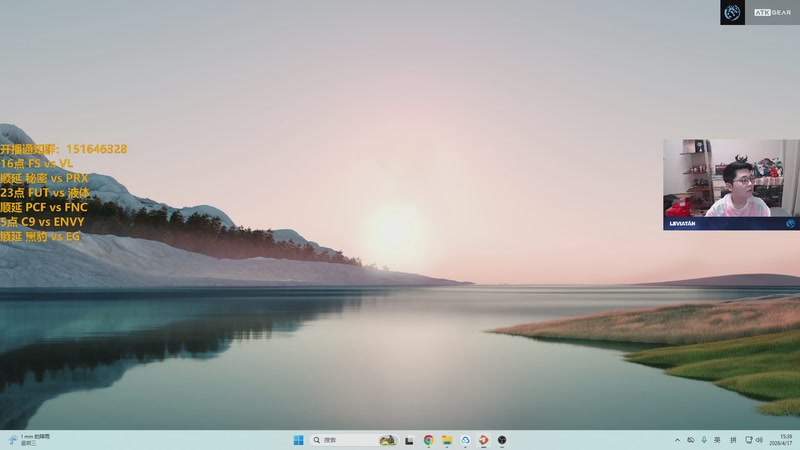Open the Windows Start menu
800x450 pixels.
[298, 440]
